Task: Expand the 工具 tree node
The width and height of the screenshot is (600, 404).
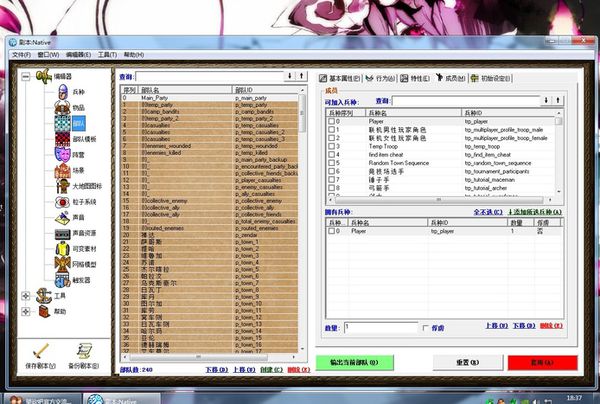Action: [x=25, y=296]
